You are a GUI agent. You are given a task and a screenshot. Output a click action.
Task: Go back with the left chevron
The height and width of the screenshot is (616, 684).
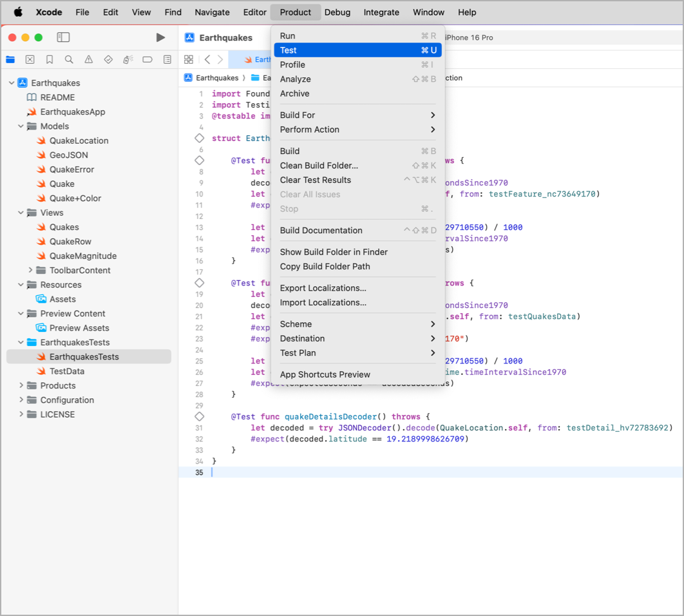[x=207, y=59]
